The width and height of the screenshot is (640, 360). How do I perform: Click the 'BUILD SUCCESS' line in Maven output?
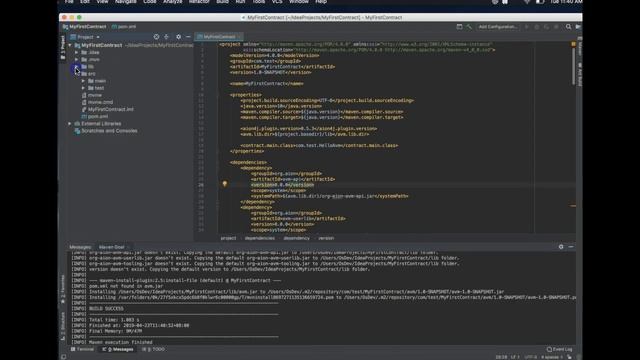pos(106,309)
